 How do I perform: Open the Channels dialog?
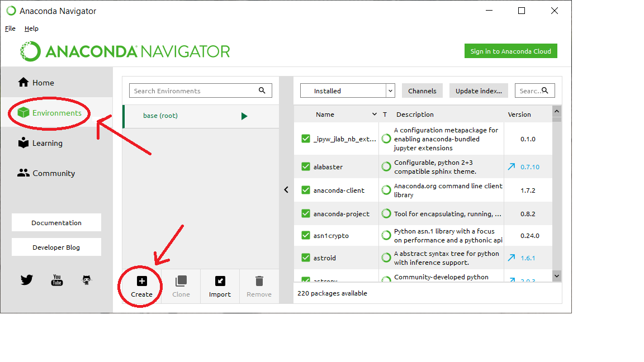point(422,90)
